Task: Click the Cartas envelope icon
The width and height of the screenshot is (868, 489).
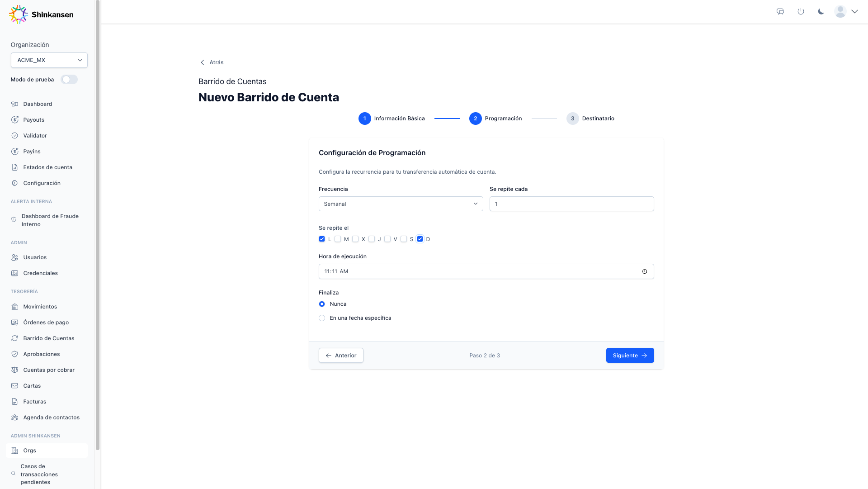Action: [14, 386]
